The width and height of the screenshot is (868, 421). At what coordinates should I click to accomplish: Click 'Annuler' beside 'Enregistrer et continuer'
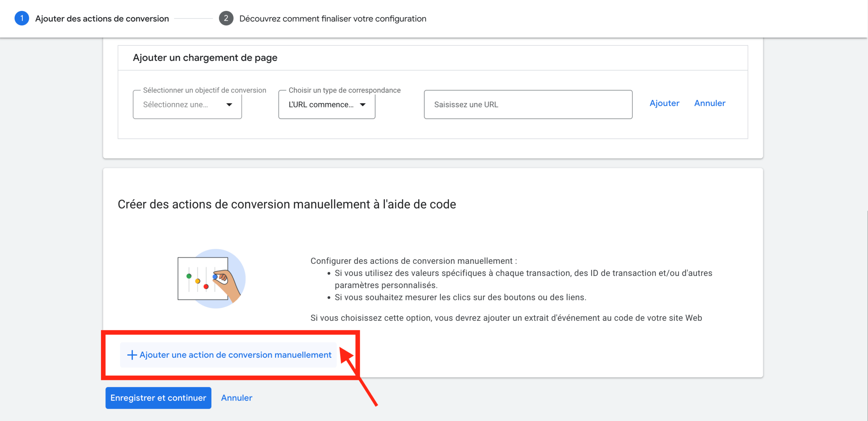click(236, 398)
